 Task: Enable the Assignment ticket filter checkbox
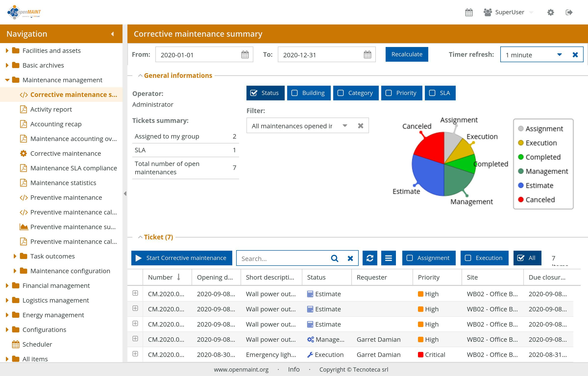point(410,258)
